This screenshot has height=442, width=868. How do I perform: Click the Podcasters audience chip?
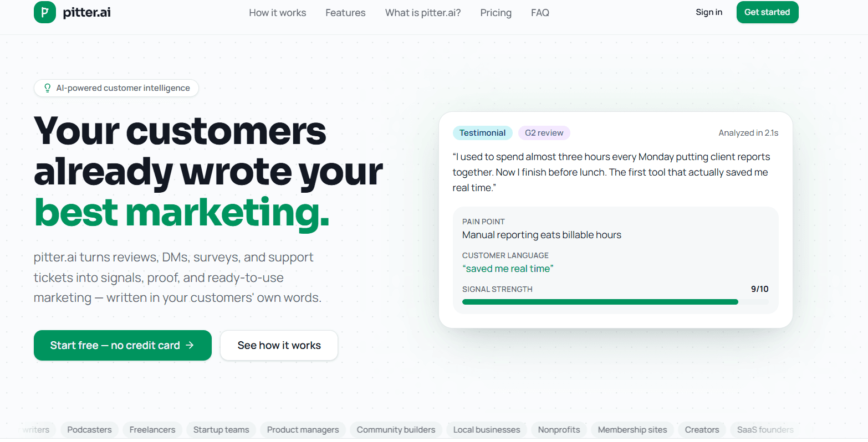pyautogui.click(x=89, y=430)
